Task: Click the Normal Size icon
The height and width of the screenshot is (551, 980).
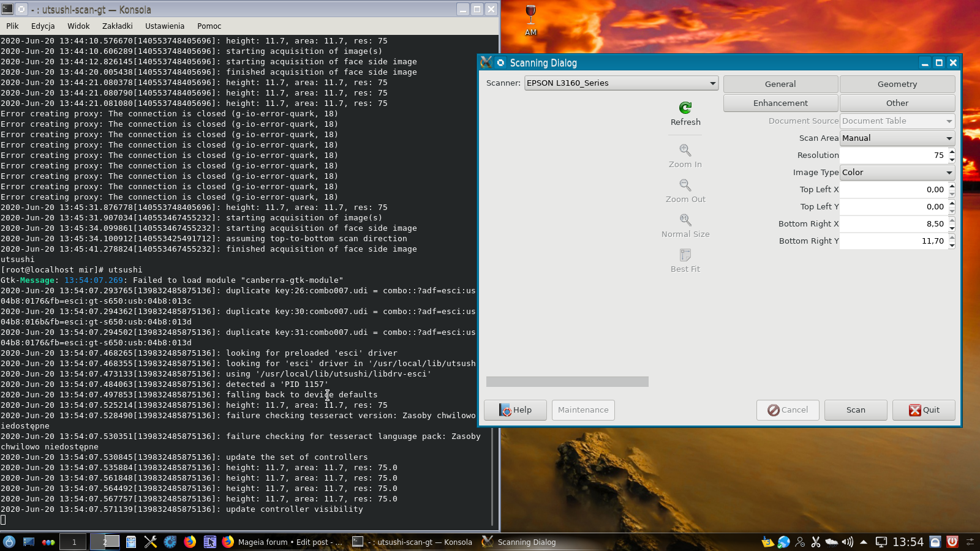Action: pyautogui.click(x=685, y=220)
